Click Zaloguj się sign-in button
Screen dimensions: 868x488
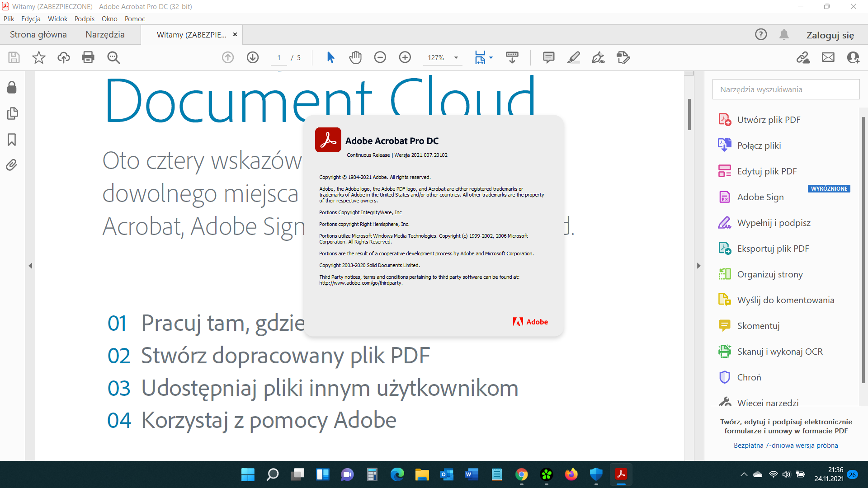point(830,35)
